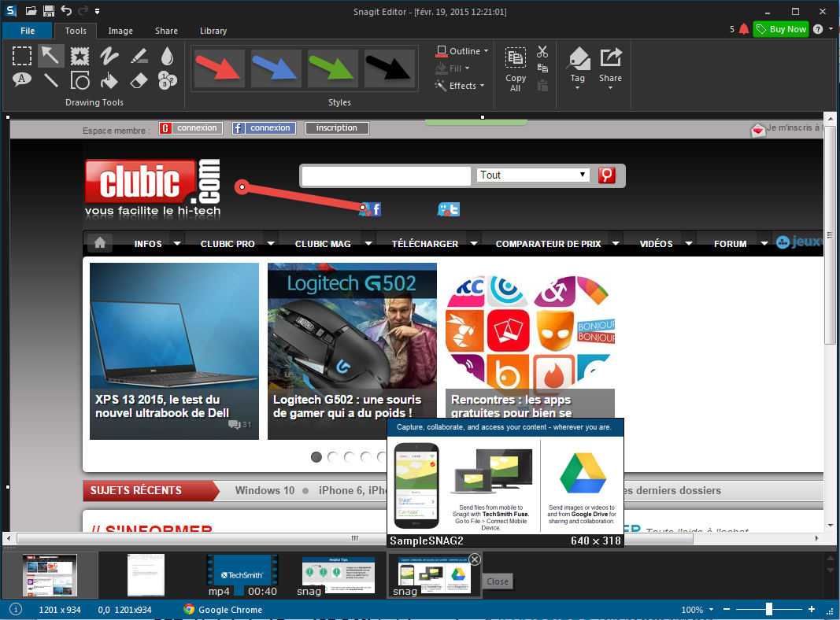Click the Close tooltip button in tray
840x620 pixels.
[498, 581]
